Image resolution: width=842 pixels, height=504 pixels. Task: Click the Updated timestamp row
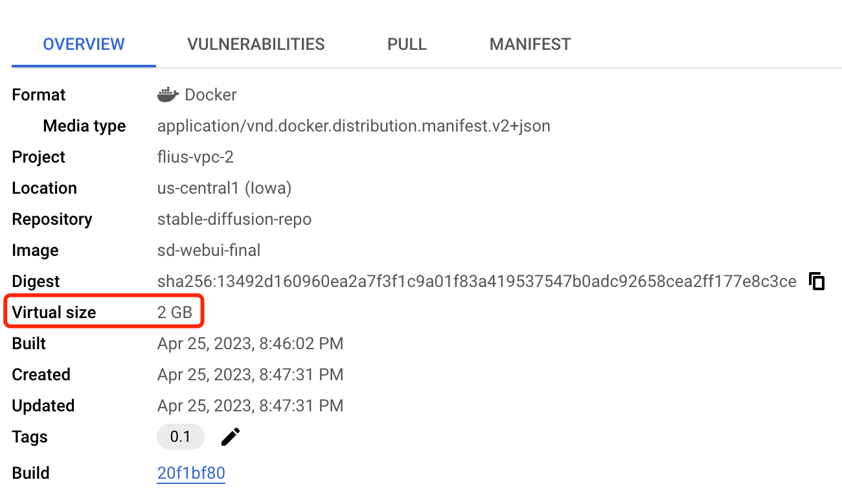point(250,406)
